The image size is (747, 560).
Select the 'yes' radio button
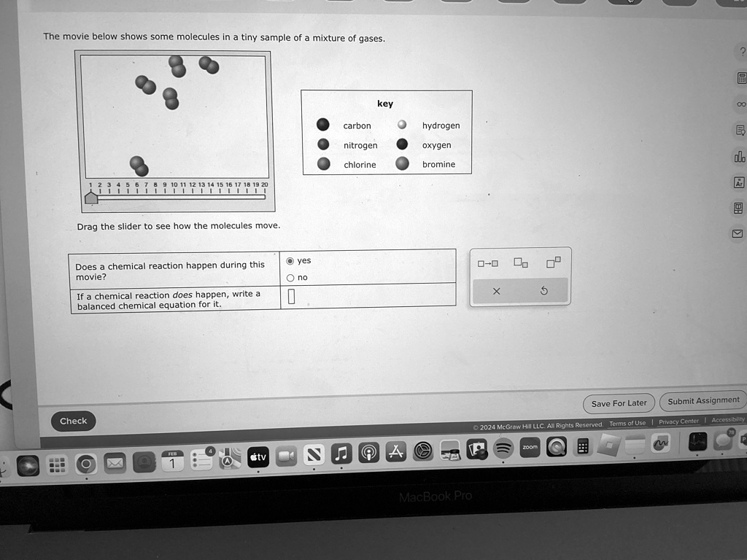coord(290,260)
